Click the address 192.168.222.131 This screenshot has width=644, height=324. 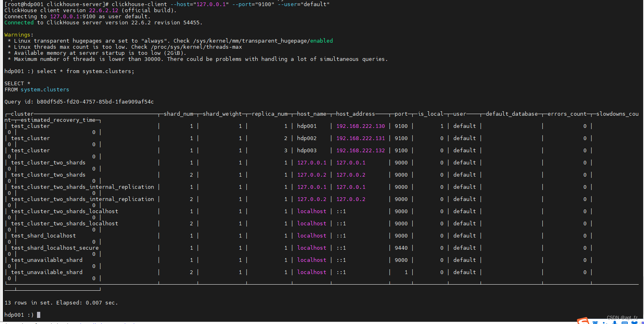pos(361,138)
